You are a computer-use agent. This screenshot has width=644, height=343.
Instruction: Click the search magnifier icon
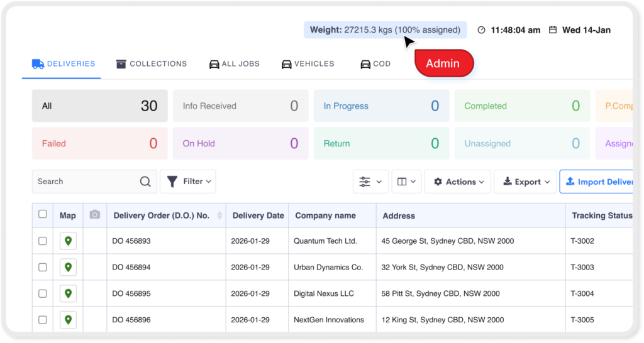pyautogui.click(x=145, y=182)
